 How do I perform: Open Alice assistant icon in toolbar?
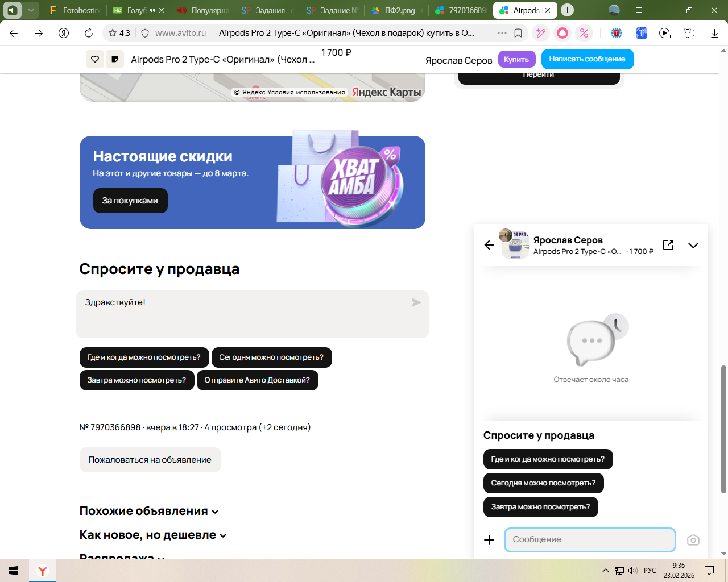coord(562,33)
